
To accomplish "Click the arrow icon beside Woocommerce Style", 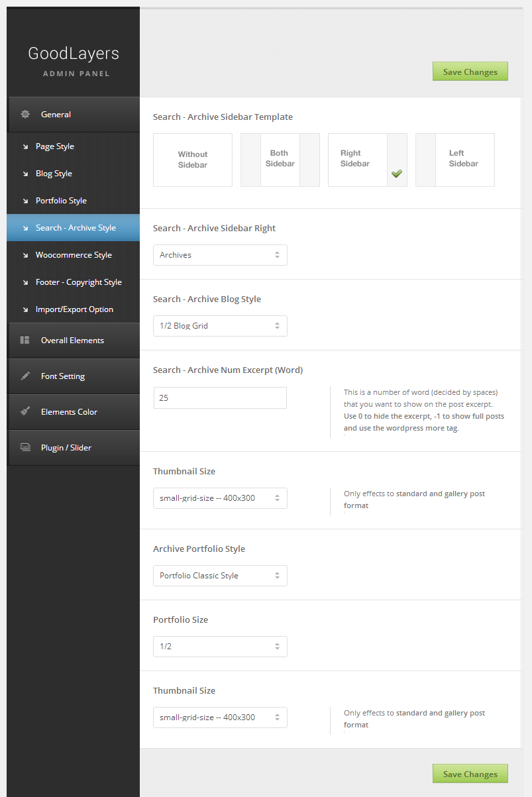I will [25, 255].
